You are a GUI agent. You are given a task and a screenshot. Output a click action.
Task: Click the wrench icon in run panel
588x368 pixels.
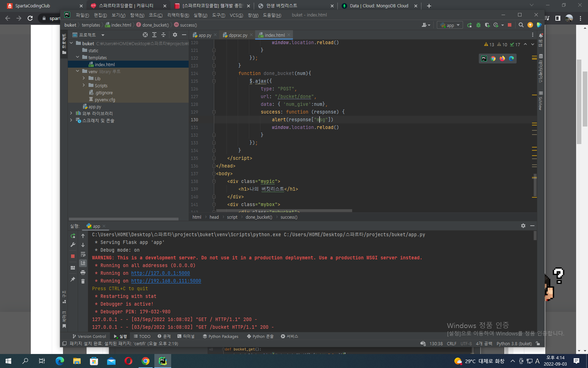point(73,245)
